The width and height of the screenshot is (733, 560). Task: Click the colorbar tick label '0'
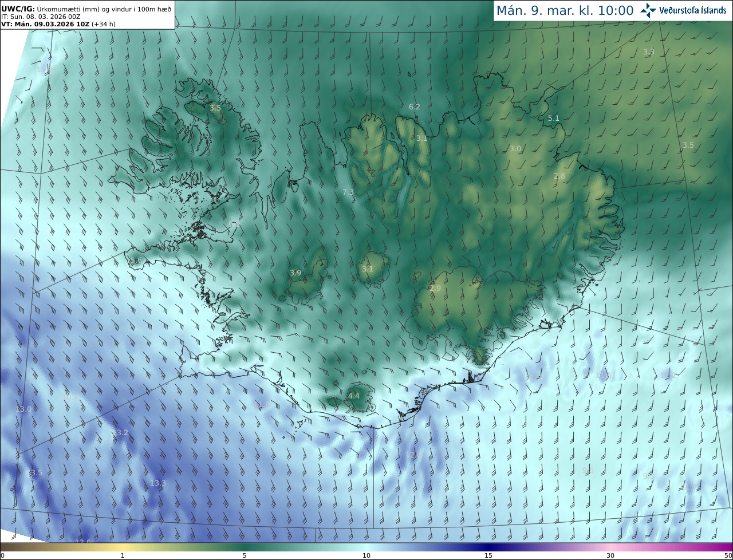click(2, 555)
